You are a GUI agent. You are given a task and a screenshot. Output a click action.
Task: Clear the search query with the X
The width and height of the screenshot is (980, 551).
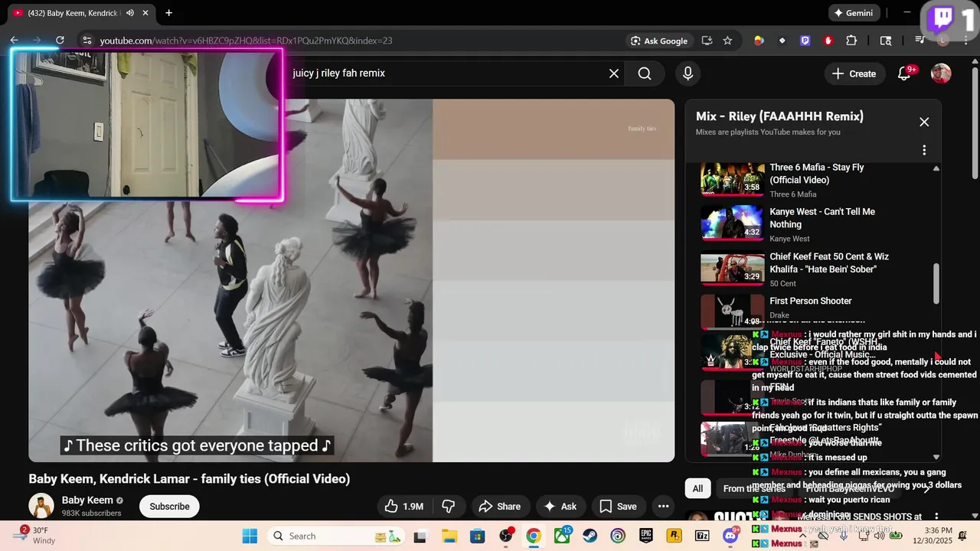[x=614, y=73]
